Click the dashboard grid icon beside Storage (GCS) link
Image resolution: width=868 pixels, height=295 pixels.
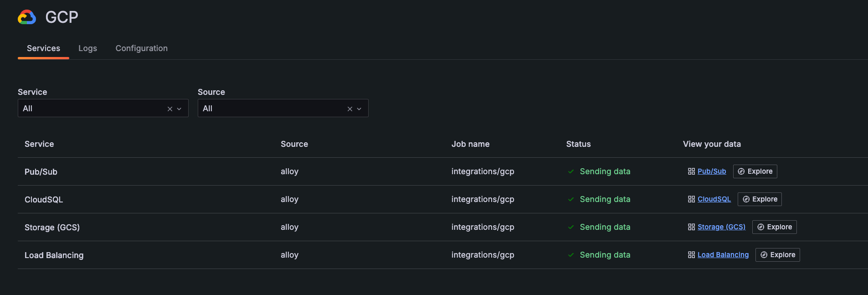(x=691, y=227)
